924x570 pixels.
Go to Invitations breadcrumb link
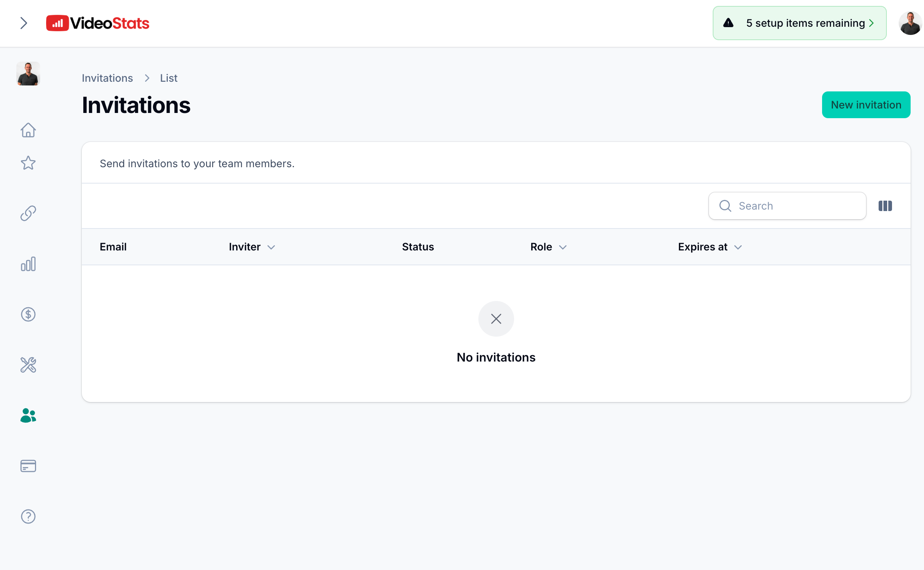[107, 78]
